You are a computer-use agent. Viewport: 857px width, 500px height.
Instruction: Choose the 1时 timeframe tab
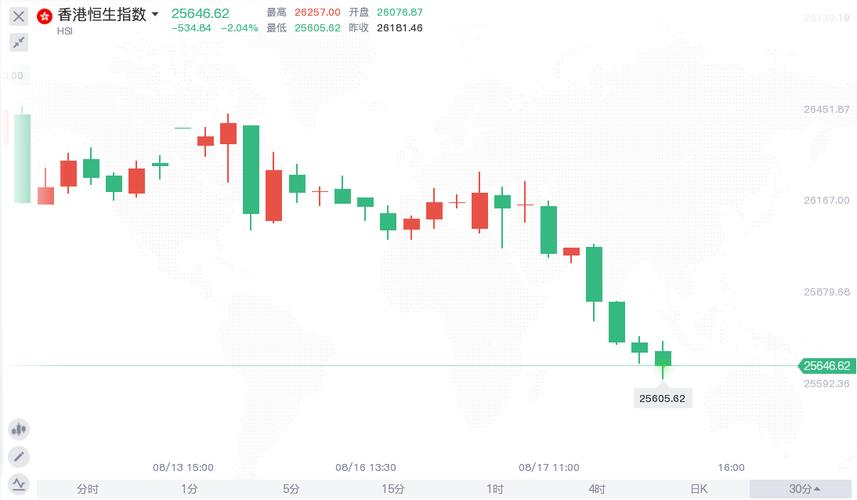click(495, 489)
